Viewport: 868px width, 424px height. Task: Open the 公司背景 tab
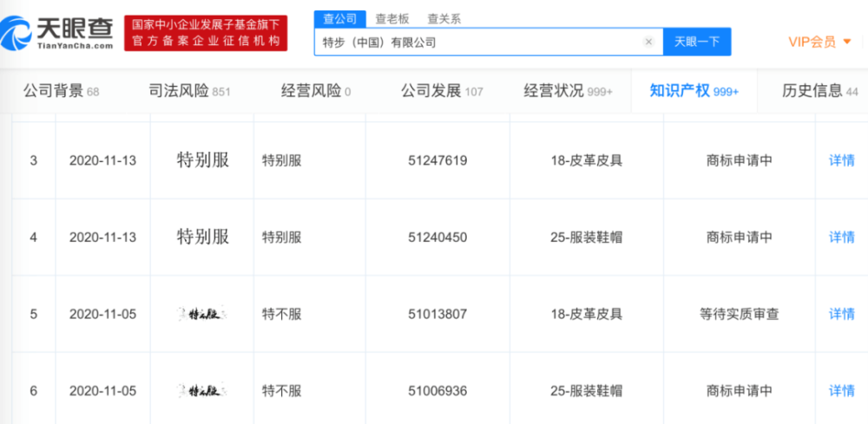click(x=61, y=91)
